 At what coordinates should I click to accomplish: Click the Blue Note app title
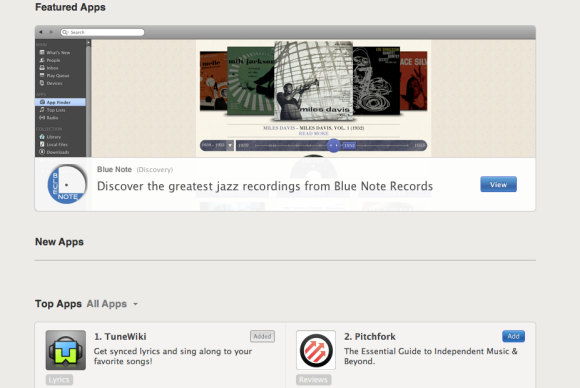click(x=114, y=169)
